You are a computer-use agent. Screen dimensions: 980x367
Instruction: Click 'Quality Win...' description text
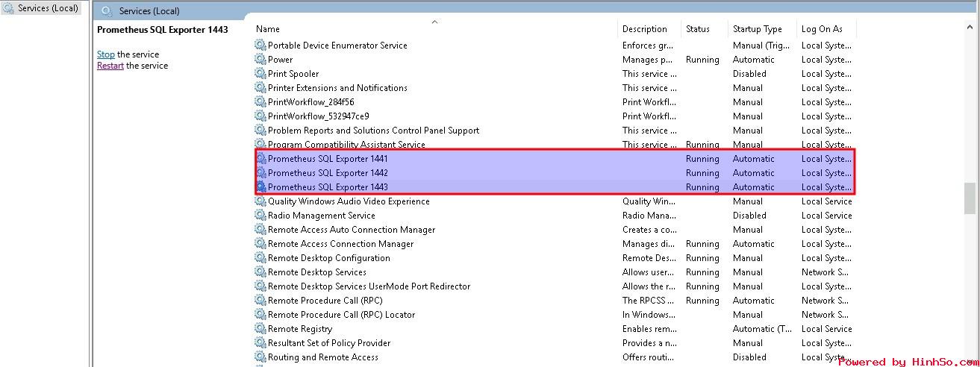pyautogui.click(x=649, y=201)
